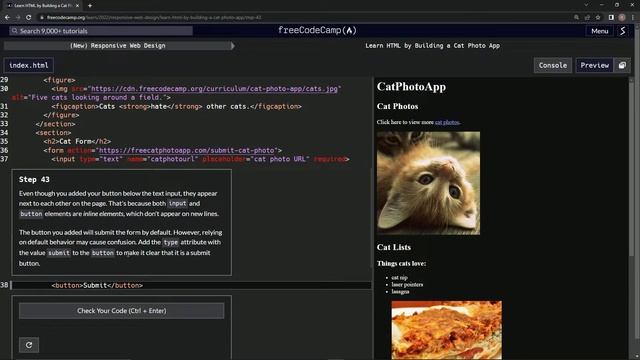The height and width of the screenshot is (360, 640).
Task: Toggle the Preview pane
Action: click(594, 65)
